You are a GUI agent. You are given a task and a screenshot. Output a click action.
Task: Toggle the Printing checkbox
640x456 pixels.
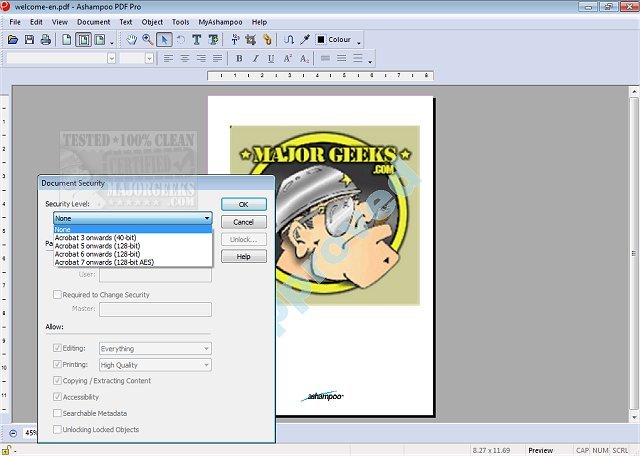tap(58, 364)
